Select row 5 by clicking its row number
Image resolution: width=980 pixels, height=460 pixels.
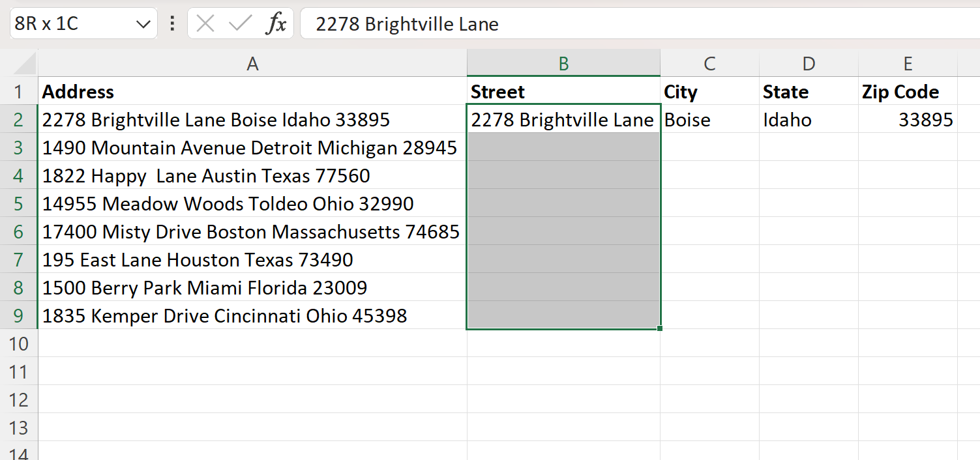click(x=19, y=203)
